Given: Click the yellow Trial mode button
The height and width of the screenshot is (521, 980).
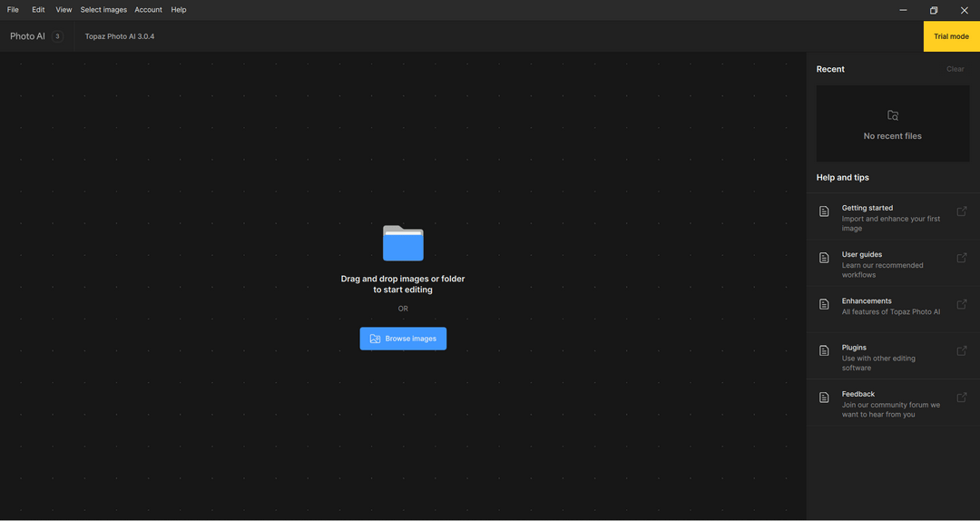Looking at the screenshot, I should 951,36.
